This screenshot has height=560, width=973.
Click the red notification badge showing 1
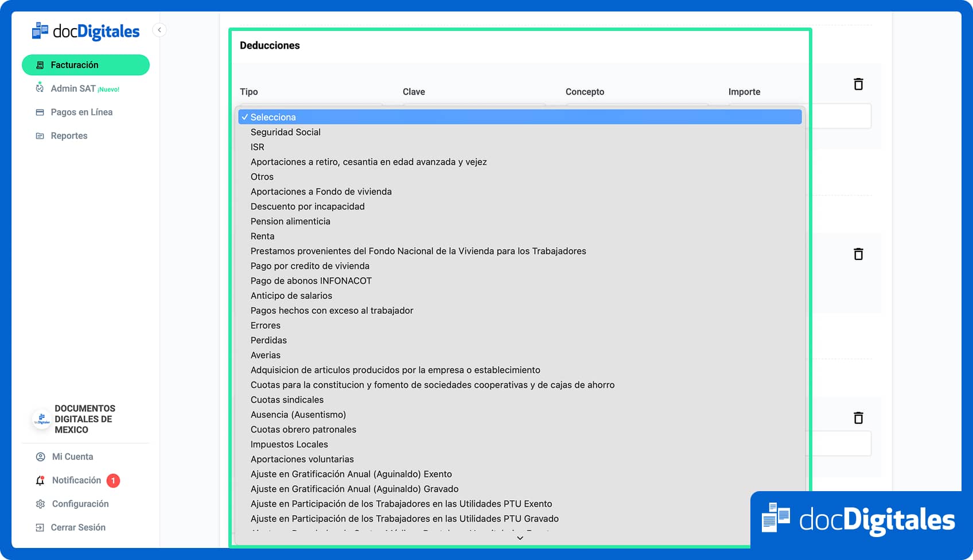pyautogui.click(x=113, y=481)
